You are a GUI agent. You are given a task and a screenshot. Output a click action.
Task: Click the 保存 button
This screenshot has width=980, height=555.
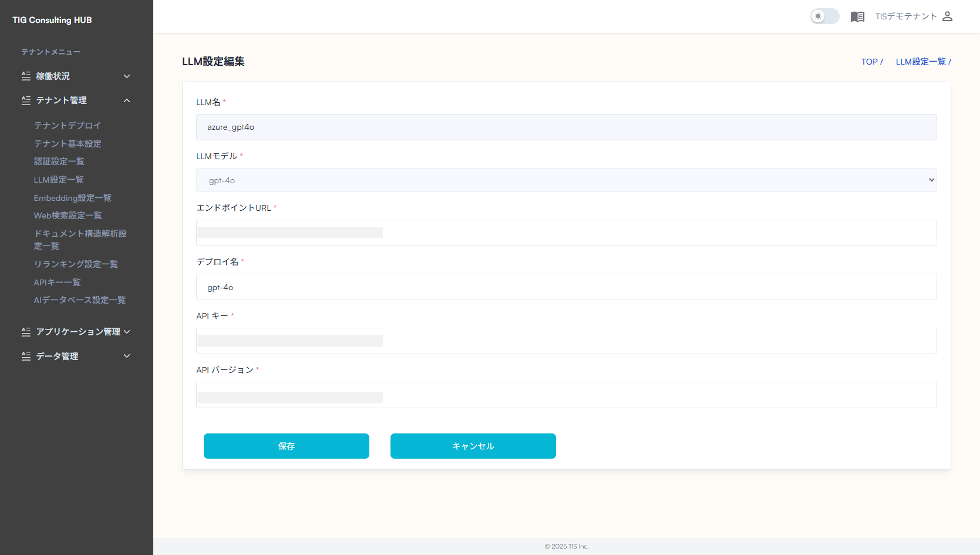(x=286, y=446)
